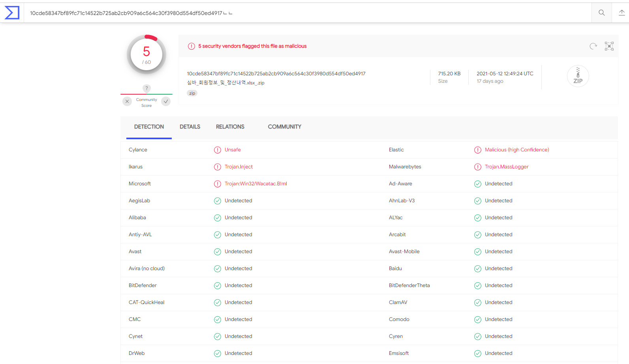Click the search magnifier icon
This screenshot has width=629, height=364.
tap(602, 13)
